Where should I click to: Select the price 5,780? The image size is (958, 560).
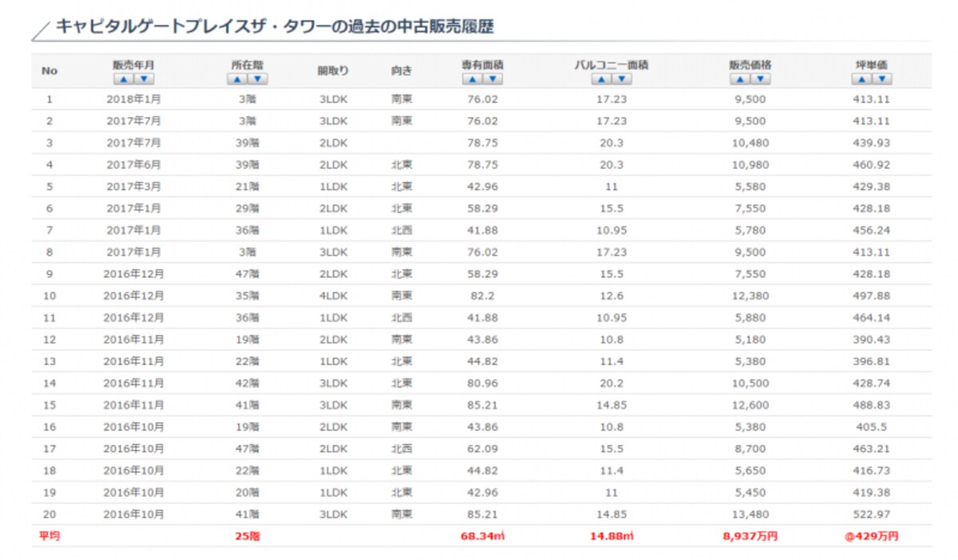(750, 231)
